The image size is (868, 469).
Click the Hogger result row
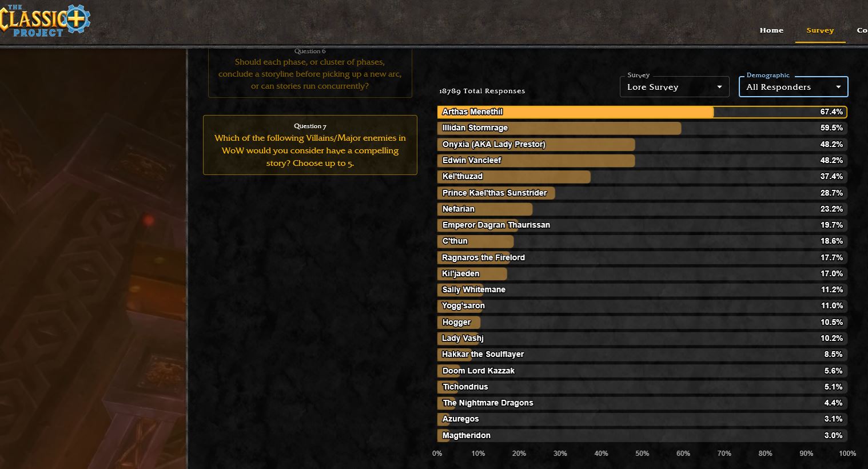(642, 322)
